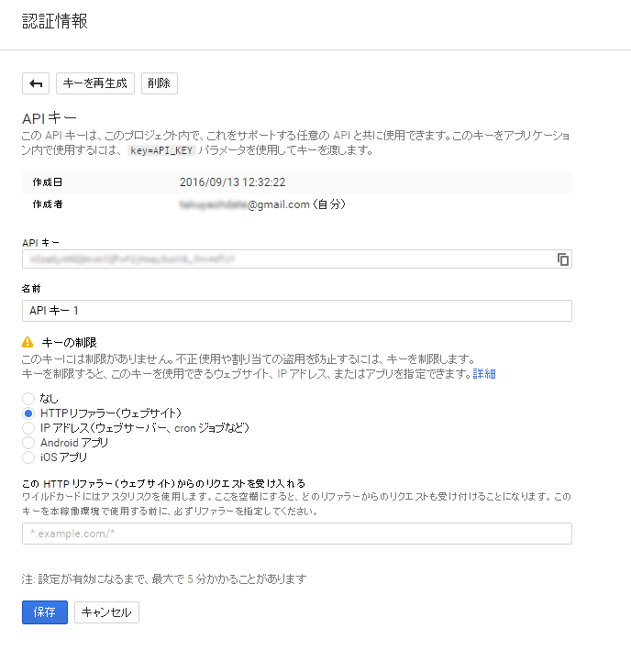Click the key=API_KEY code snippet
631x672 pixels.
(161, 150)
